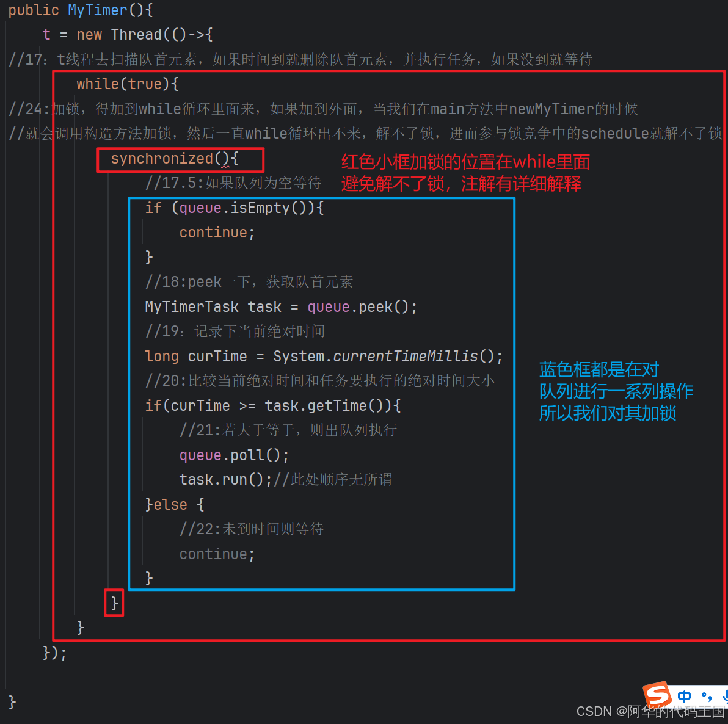Viewport: 728px width, 724px height.
Task: Click the "while(true){" line
Action: (128, 84)
